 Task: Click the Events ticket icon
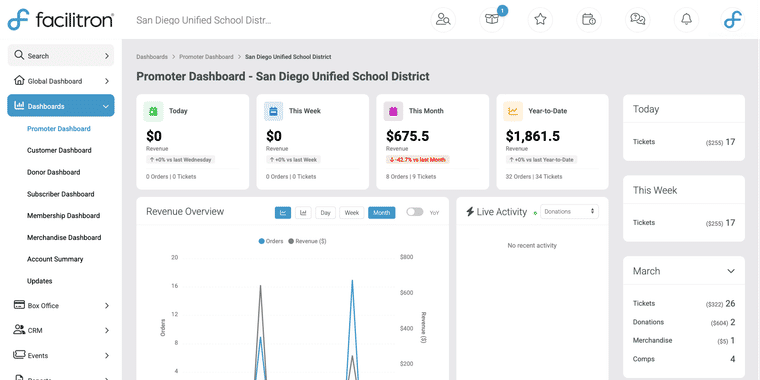pyautogui.click(x=19, y=355)
